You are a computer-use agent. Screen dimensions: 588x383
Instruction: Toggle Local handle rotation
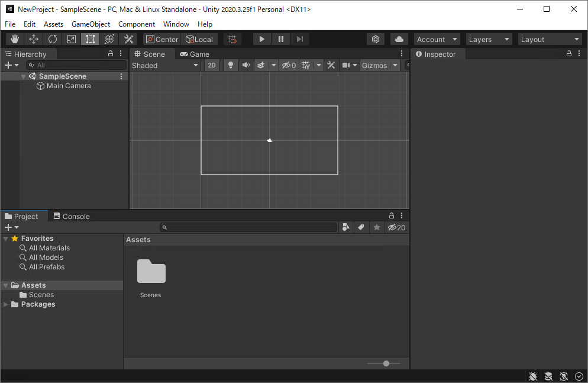[199, 39]
